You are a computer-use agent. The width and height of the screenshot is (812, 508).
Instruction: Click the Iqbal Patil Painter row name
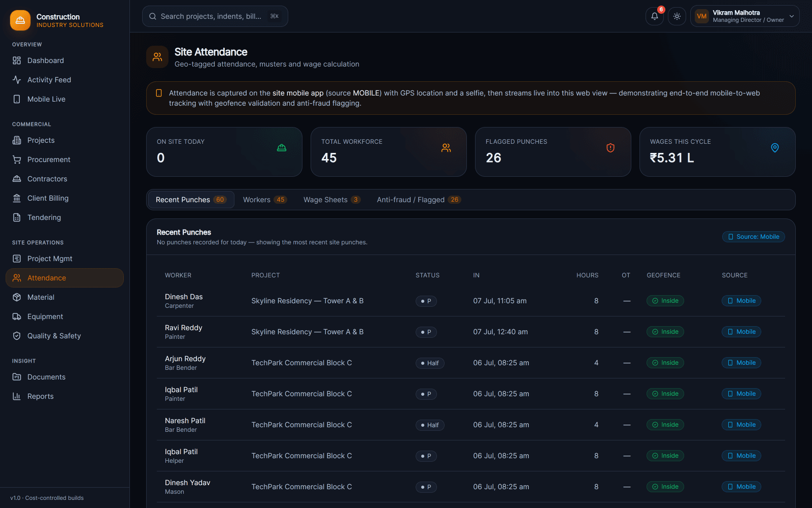coord(181,390)
